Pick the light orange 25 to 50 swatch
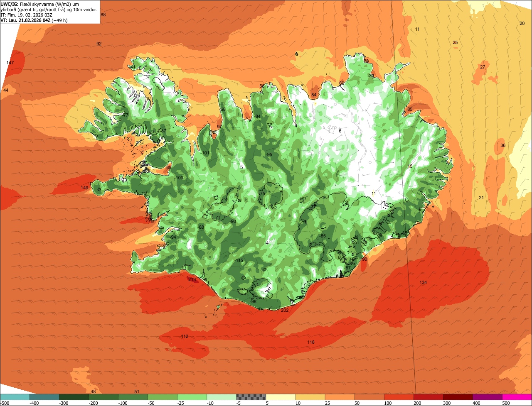Image resolution: width=532 pixels, height=406 pixels. click(340, 397)
